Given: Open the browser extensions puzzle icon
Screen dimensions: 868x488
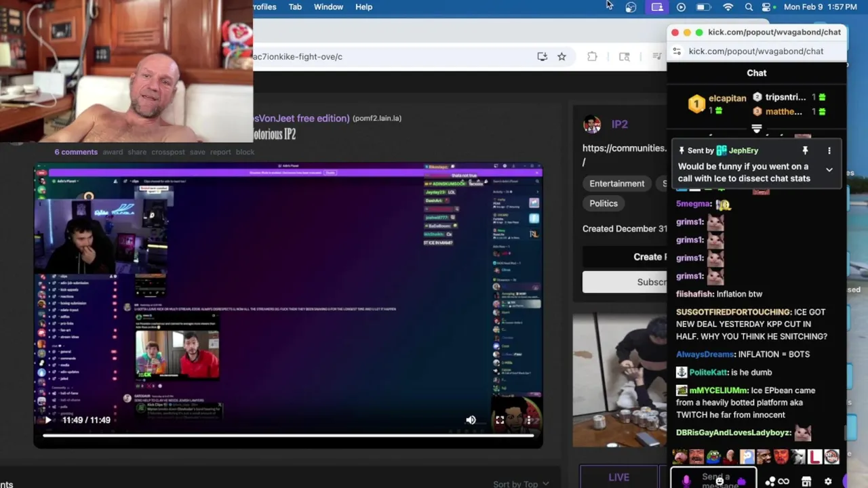Looking at the screenshot, I should coord(592,57).
